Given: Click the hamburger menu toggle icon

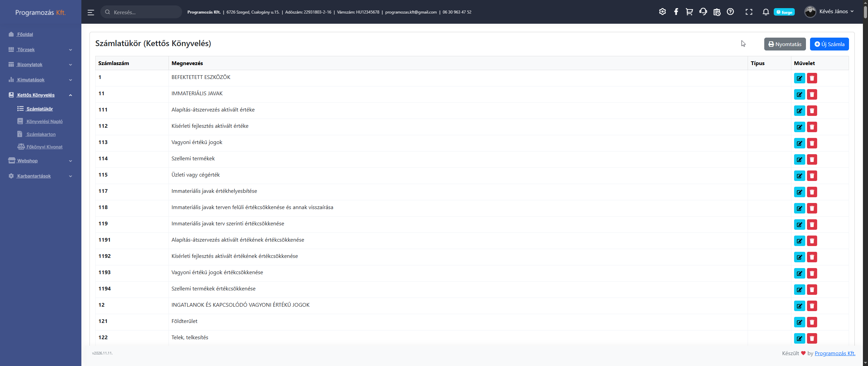Looking at the screenshot, I should [x=91, y=12].
